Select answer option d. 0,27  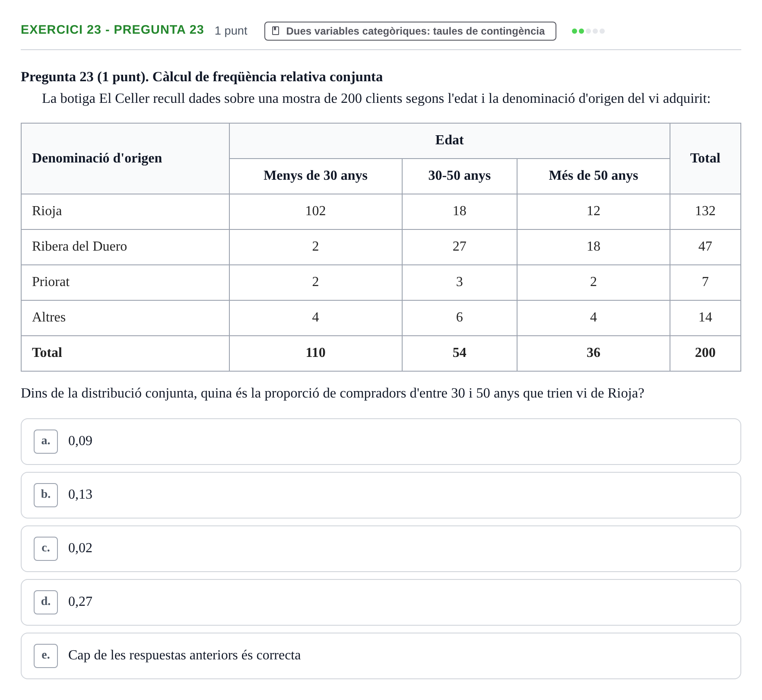click(381, 602)
